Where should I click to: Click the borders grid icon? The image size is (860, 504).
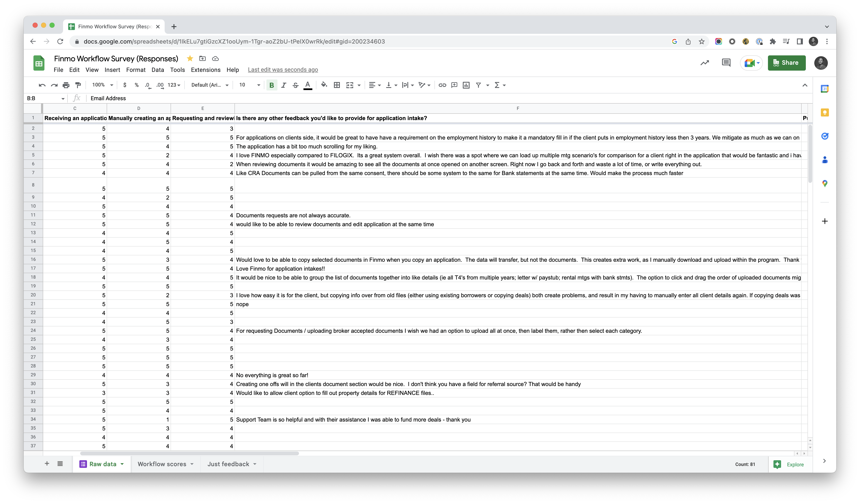tap(337, 85)
